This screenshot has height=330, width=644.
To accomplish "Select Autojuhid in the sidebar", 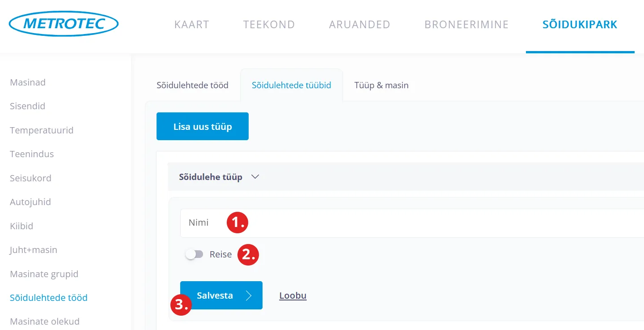I will point(30,202).
